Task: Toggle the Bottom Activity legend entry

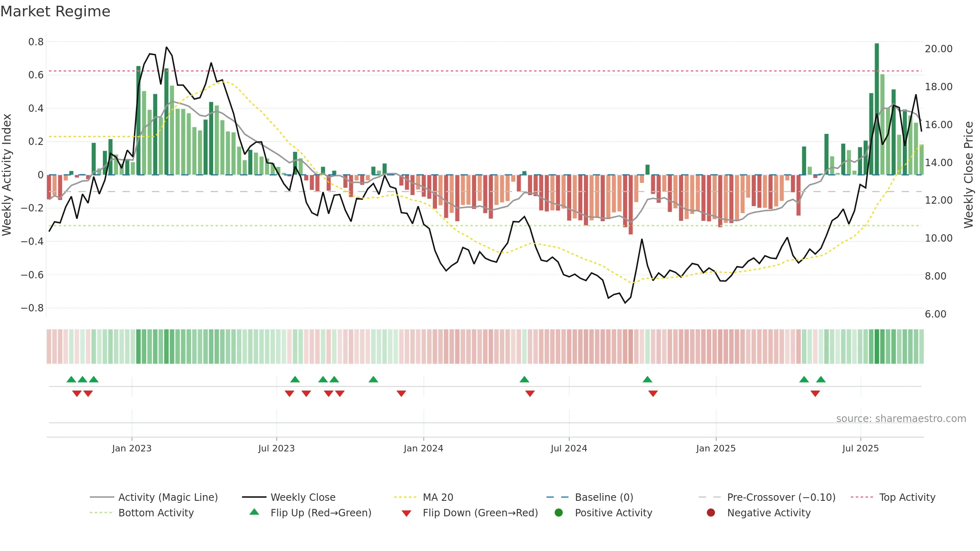Action: [x=142, y=513]
